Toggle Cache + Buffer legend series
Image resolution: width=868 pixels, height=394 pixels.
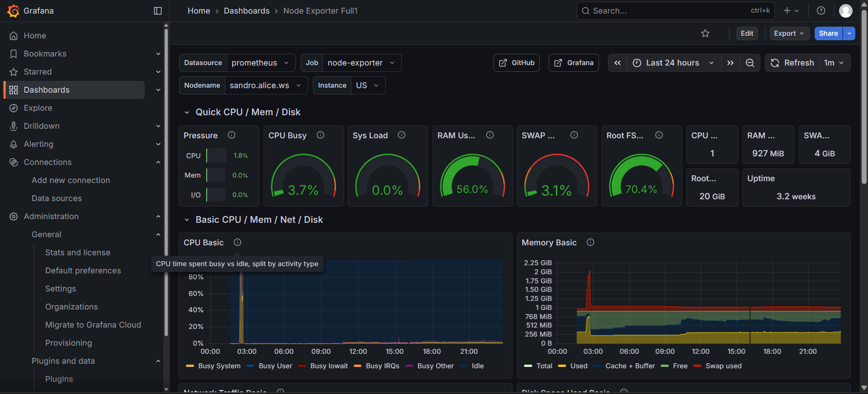tap(630, 366)
